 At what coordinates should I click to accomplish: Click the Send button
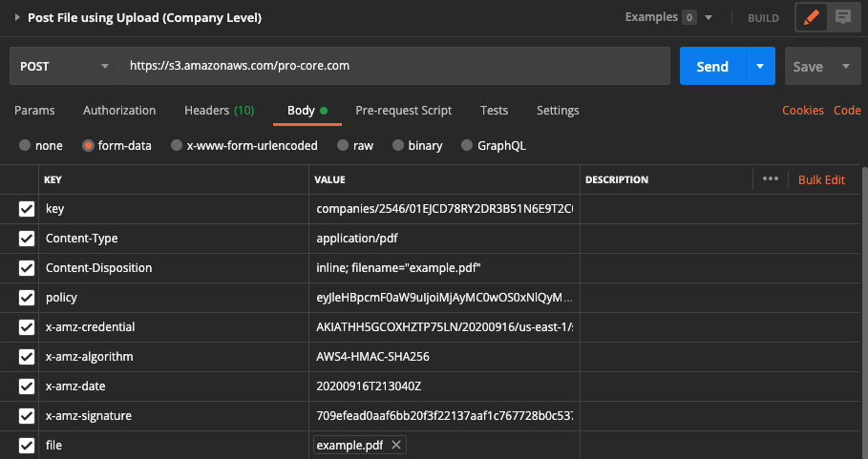click(x=712, y=67)
